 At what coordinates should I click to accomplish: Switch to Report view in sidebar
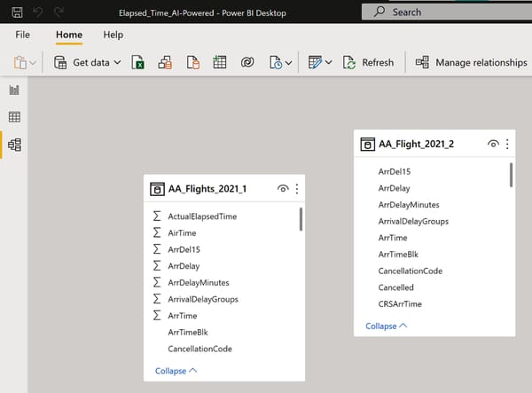pyautogui.click(x=14, y=90)
